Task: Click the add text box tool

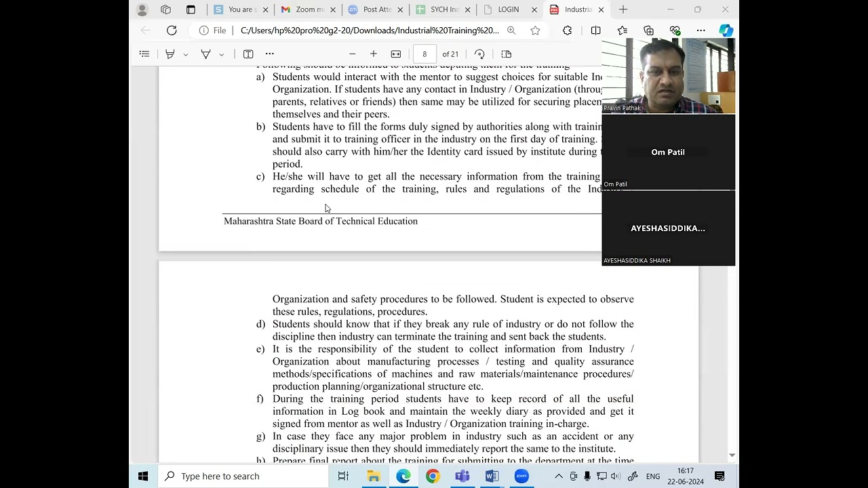Action: tap(248, 54)
